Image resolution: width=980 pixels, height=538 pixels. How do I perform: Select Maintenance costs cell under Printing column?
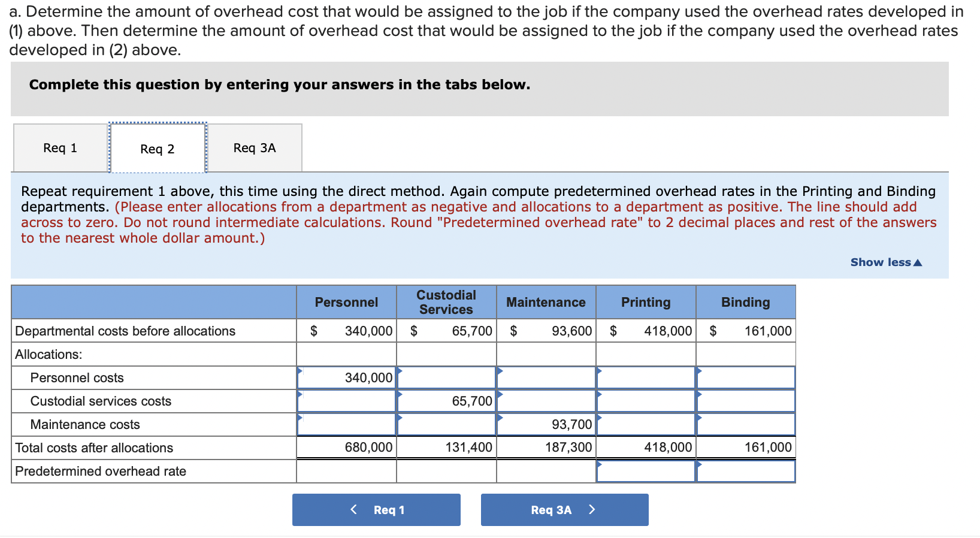(646, 425)
